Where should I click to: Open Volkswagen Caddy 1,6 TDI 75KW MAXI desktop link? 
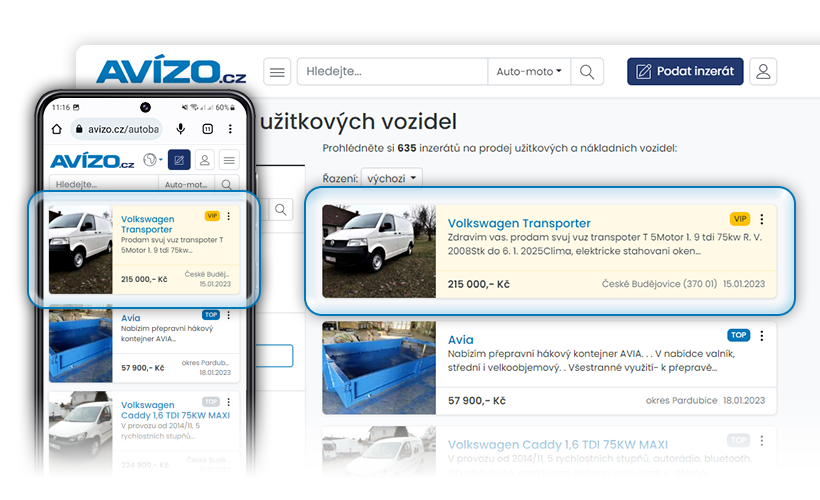[557, 445]
